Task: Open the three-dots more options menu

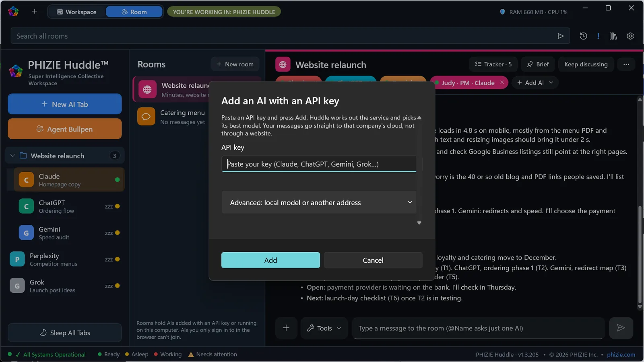Action: point(626,64)
